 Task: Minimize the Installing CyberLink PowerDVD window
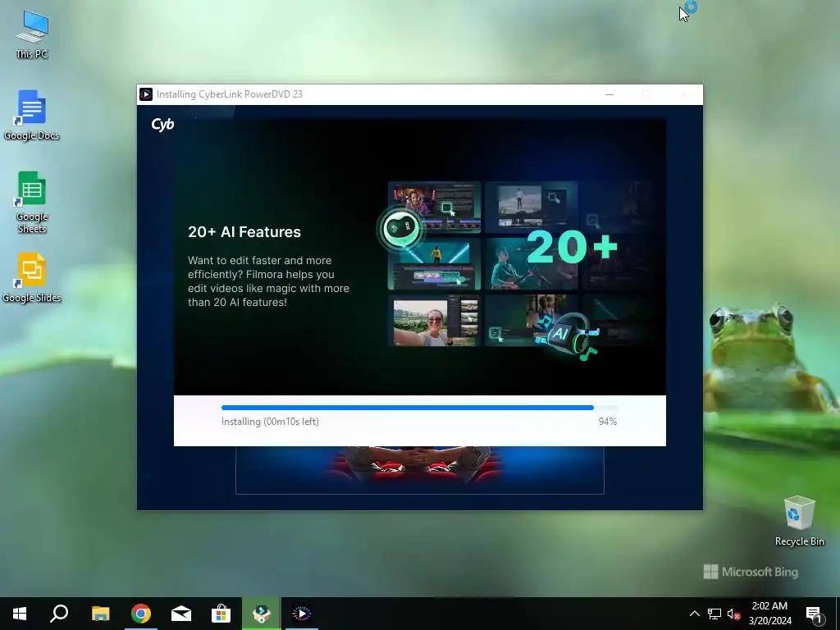[609, 94]
